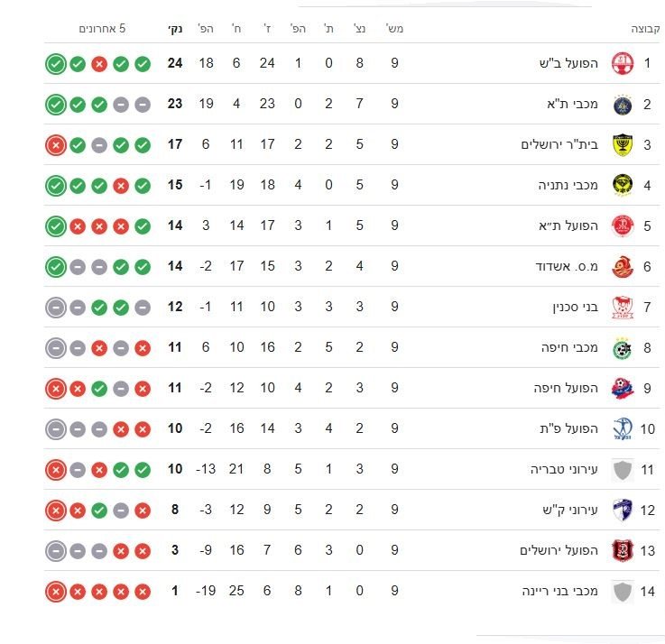
Task: Click the grey placeholder shield for Ironi Tiberias
Action: point(622,470)
